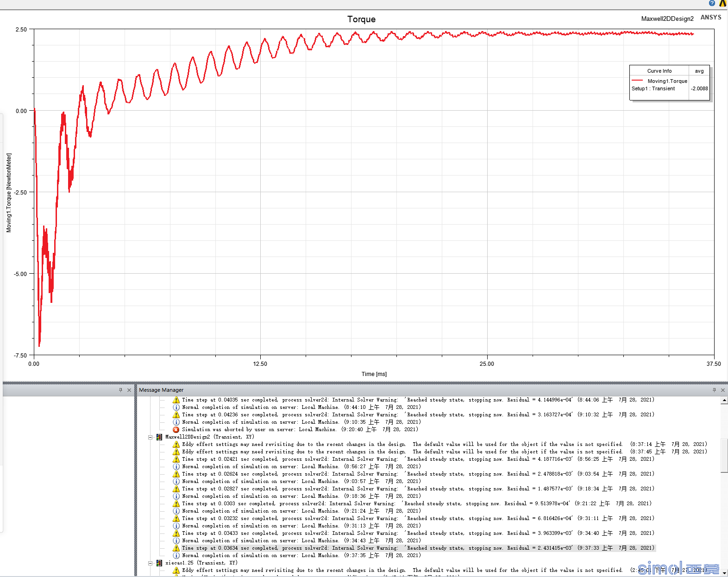
Task: Click the red line swatch in Curve Info legend
Action: (x=637, y=81)
